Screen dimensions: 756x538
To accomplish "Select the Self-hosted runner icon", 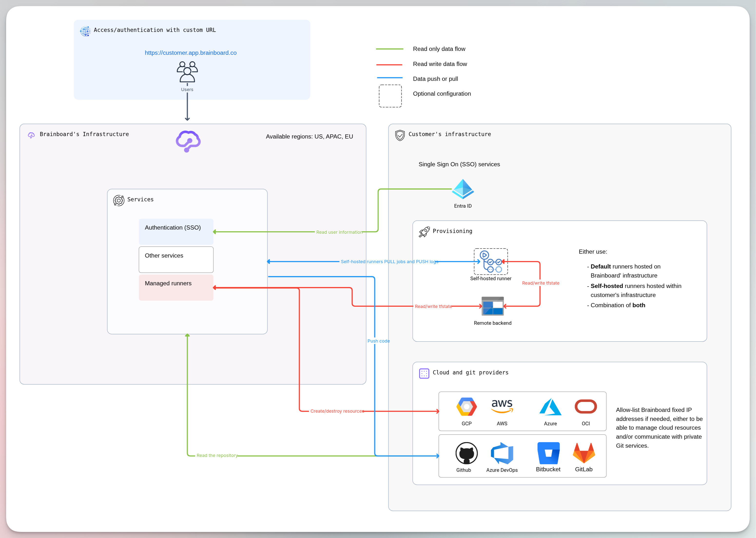I will 490,261.
